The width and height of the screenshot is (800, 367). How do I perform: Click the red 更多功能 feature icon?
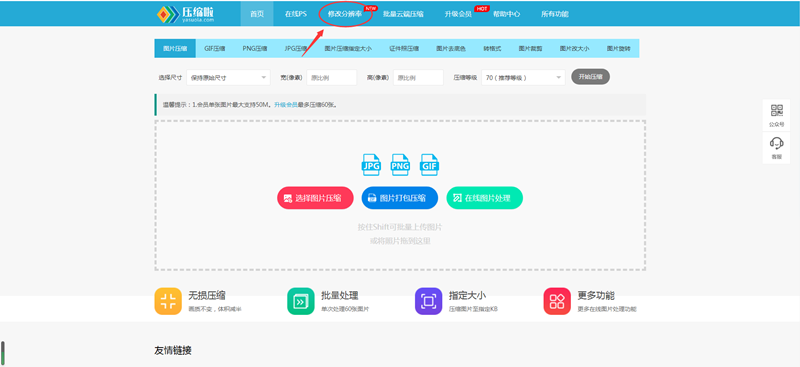557,301
